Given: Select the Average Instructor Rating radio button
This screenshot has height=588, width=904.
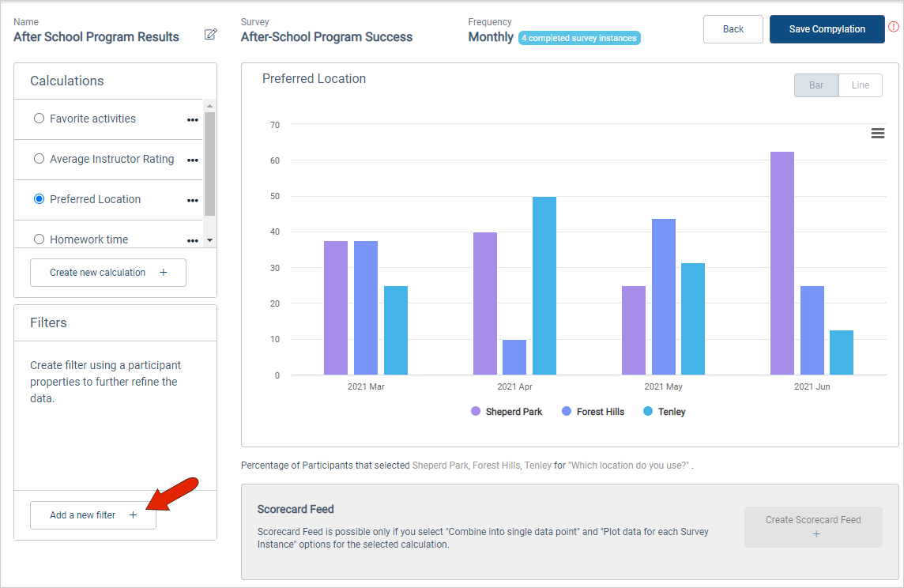Looking at the screenshot, I should click(x=39, y=159).
